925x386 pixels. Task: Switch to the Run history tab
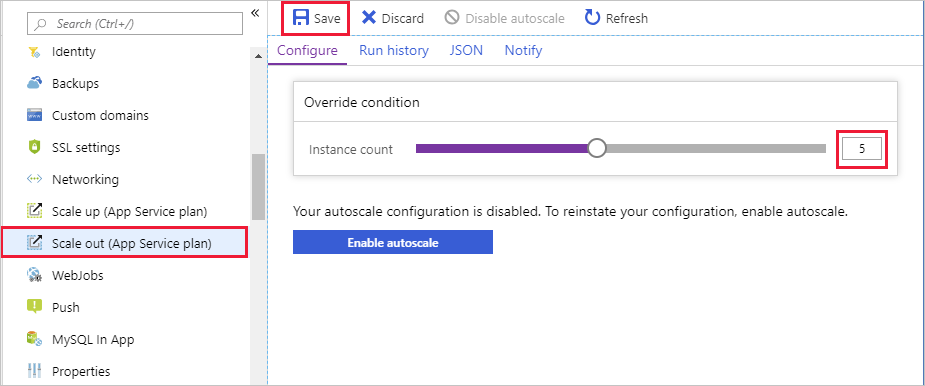tap(394, 51)
